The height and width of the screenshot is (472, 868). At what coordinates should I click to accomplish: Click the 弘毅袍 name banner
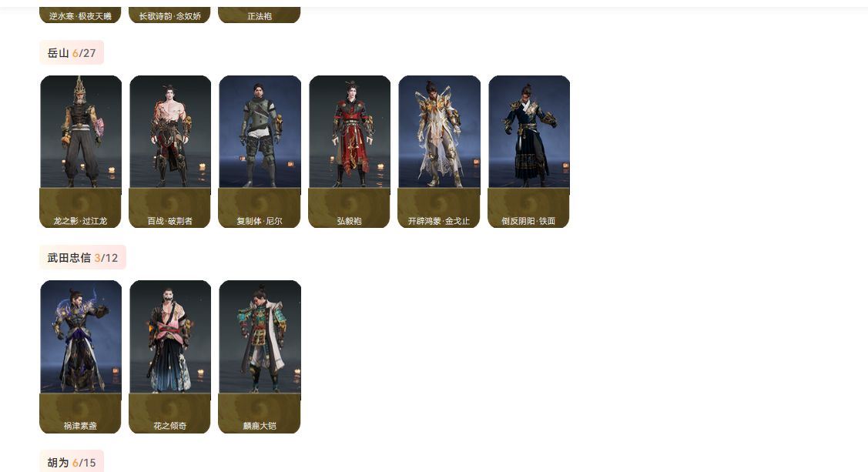[x=350, y=208]
